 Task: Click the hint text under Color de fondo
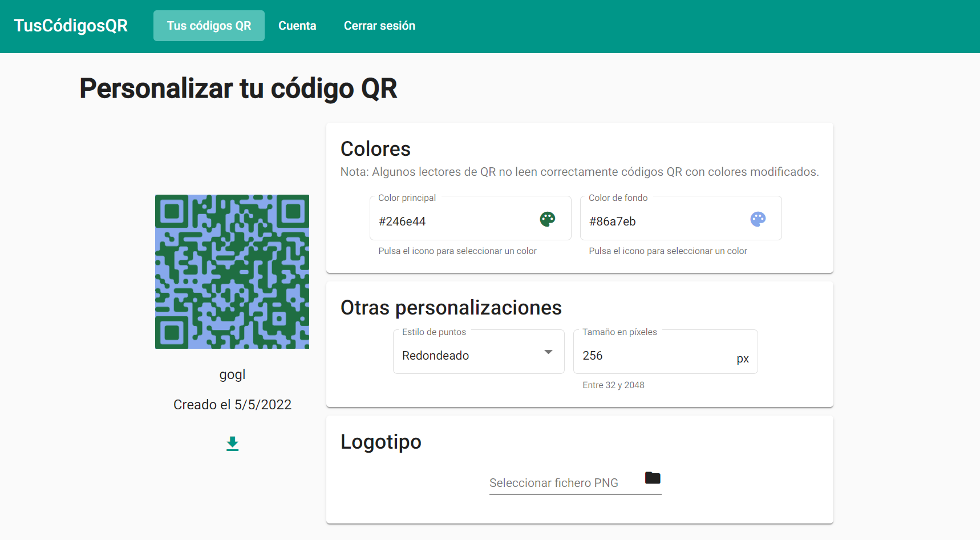668,251
